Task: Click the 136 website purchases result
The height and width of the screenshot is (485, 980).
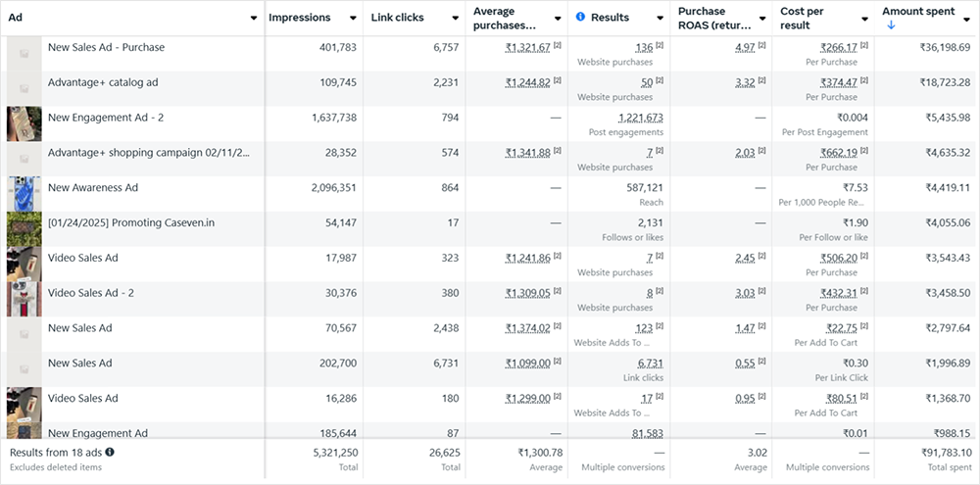Action: pyautogui.click(x=643, y=47)
